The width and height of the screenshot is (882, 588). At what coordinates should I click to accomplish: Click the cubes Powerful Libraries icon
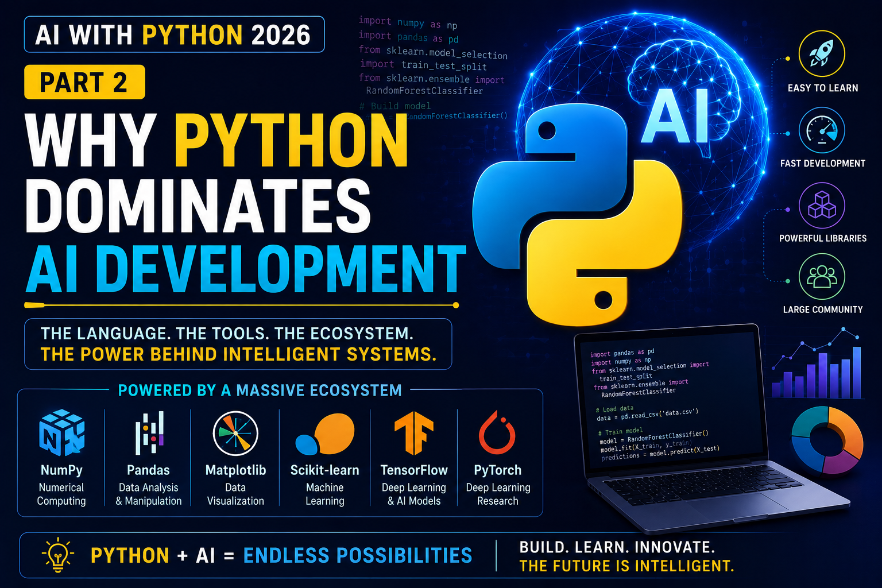click(822, 205)
